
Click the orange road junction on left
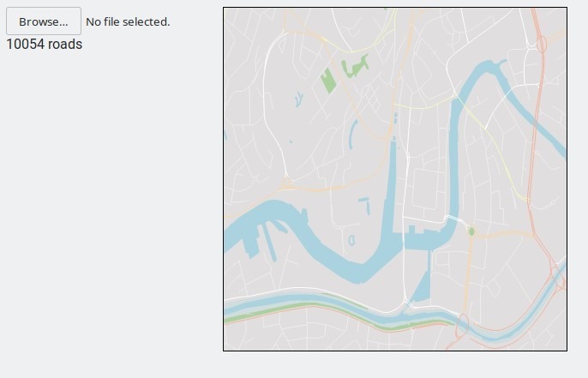pos(286,183)
